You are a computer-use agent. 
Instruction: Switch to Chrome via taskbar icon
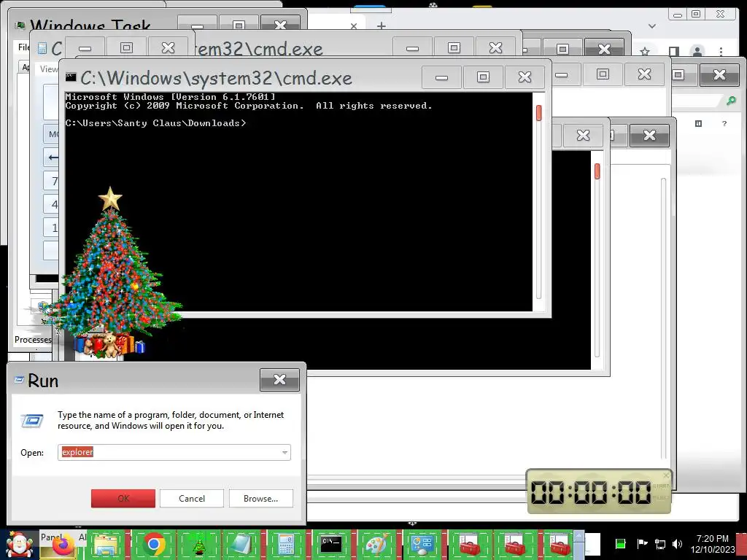pos(153,544)
